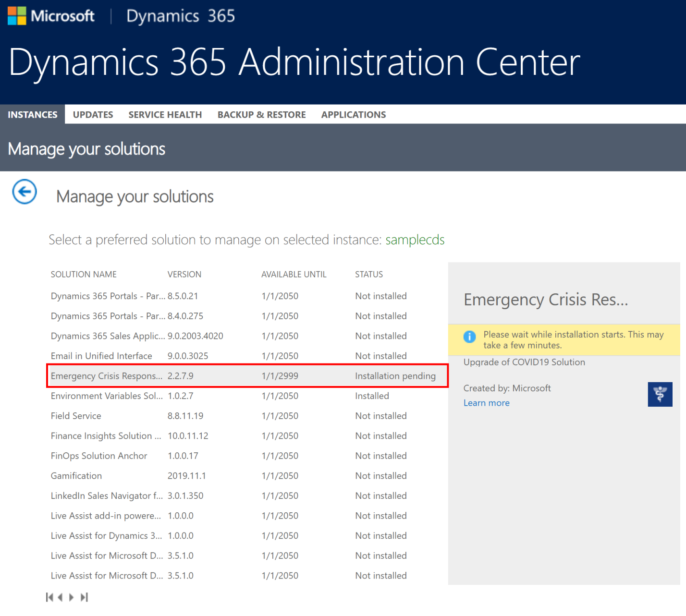Click the info icon in yellow notification
Screen dimensions: 686x616
click(x=469, y=337)
